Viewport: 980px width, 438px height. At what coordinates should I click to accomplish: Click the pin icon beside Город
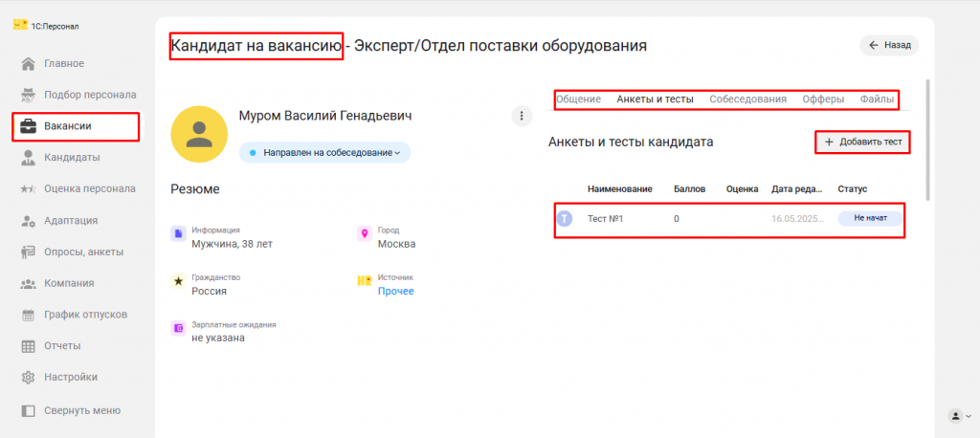point(364,233)
